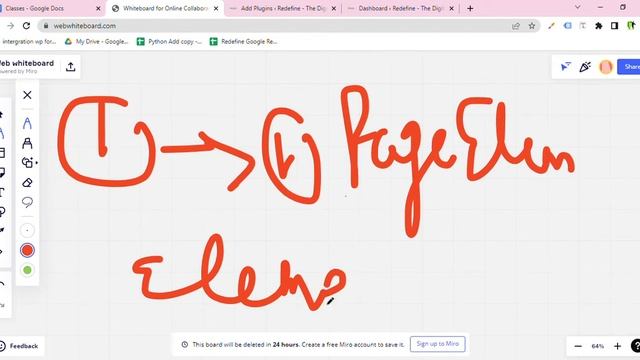Click Sign up to Miro
640x360 pixels.
438,344
